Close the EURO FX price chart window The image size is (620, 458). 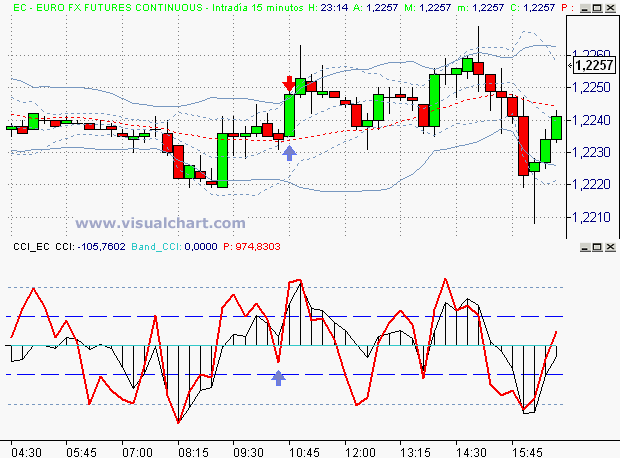610,8
